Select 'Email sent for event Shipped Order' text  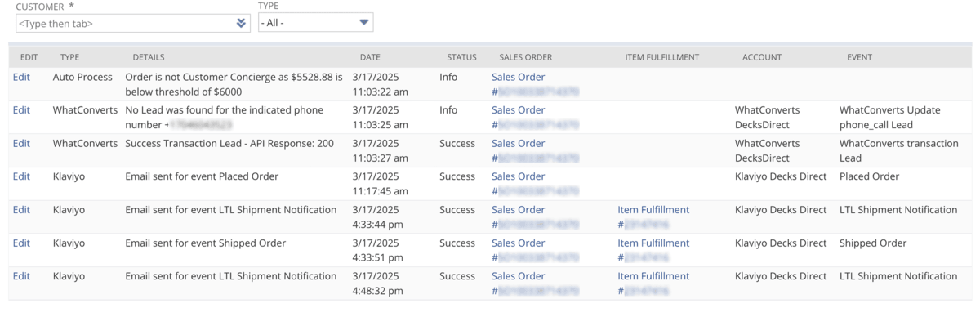(205, 243)
